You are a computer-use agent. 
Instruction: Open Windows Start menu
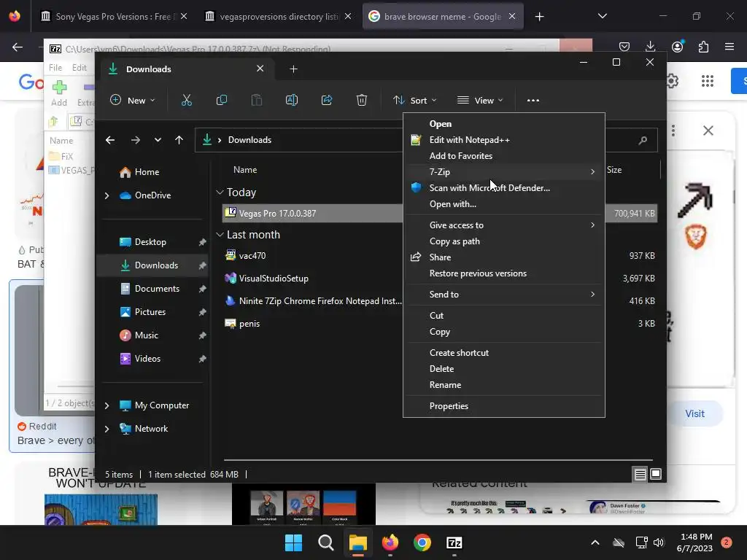(293, 542)
